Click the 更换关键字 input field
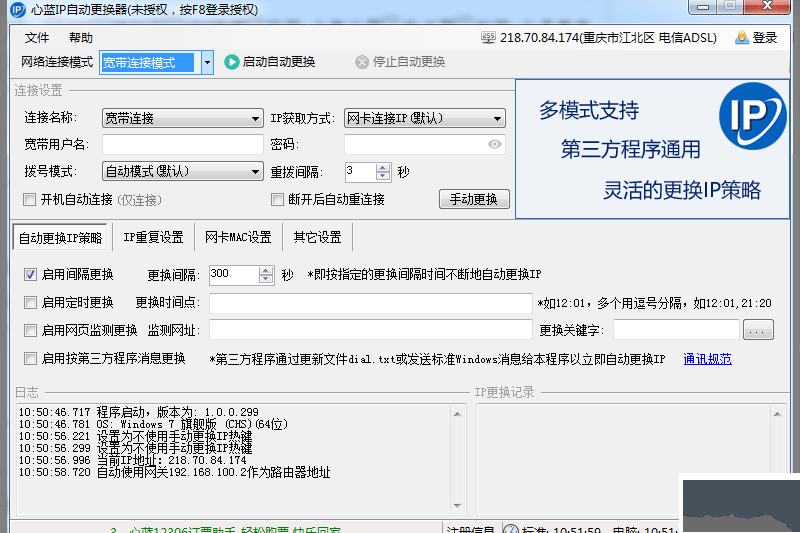The height and width of the screenshot is (533, 800). pyautogui.click(x=676, y=330)
